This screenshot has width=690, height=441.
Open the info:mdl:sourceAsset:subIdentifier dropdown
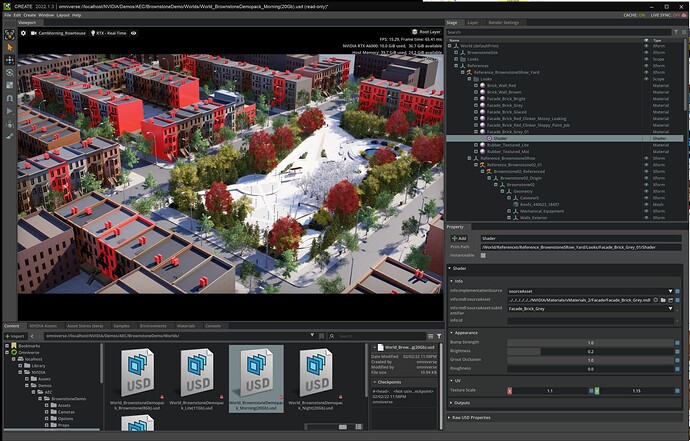(591, 309)
